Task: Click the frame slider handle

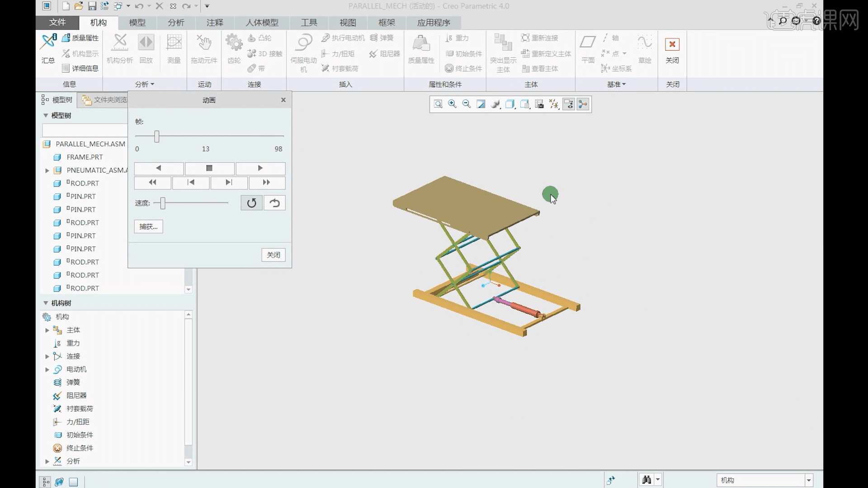Action: click(156, 136)
